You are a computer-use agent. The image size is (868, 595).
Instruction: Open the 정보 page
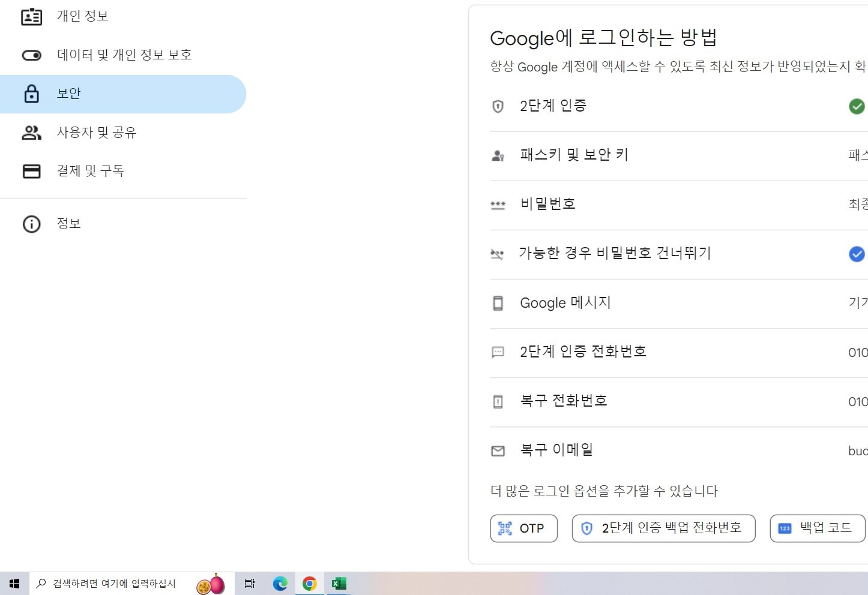[123, 224]
